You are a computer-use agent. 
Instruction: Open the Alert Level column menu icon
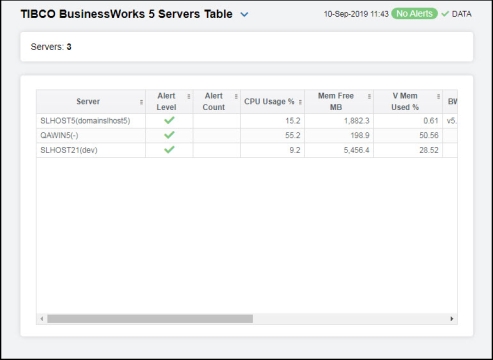(x=189, y=96)
